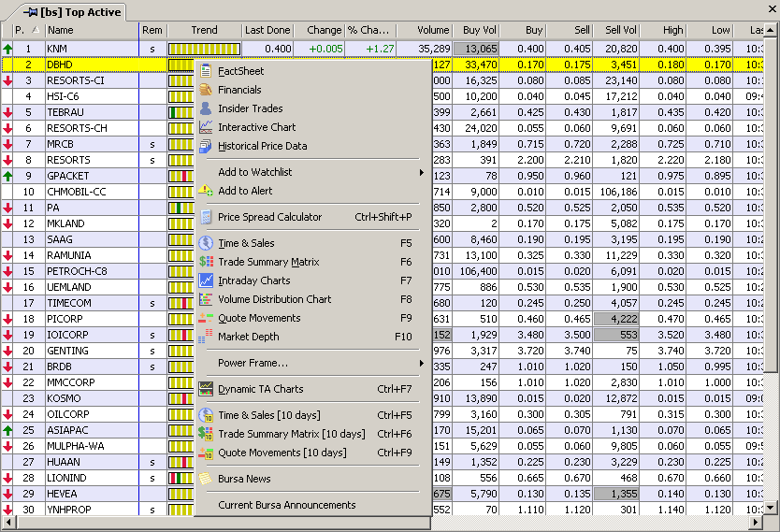
Task: Click RESORTS high price 2.220
Action: click(671, 160)
